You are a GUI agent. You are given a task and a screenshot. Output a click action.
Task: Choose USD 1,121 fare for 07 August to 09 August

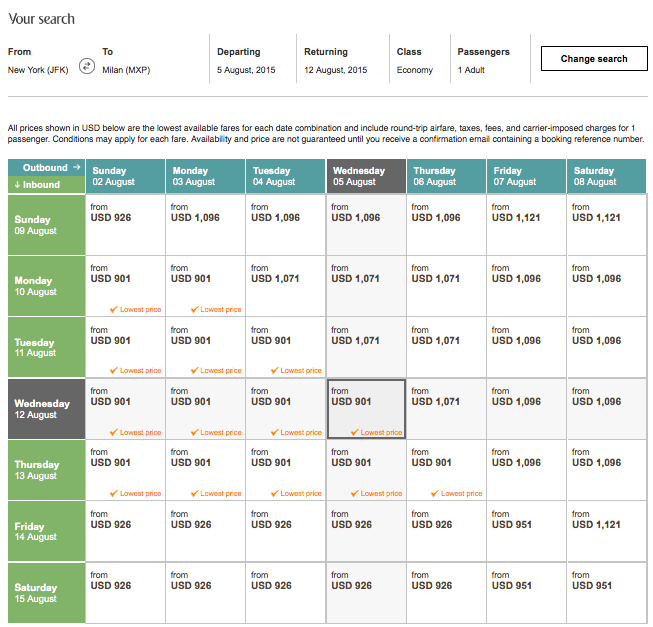[x=526, y=225]
